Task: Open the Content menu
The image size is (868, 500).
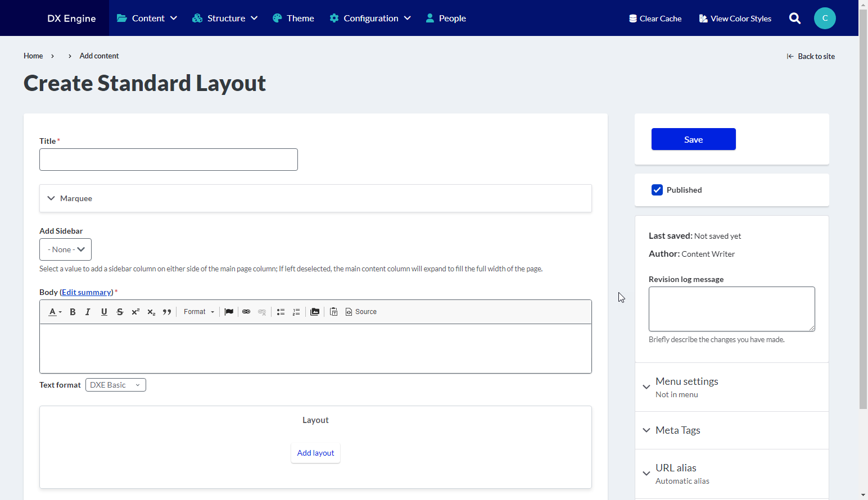Action: (147, 18)
